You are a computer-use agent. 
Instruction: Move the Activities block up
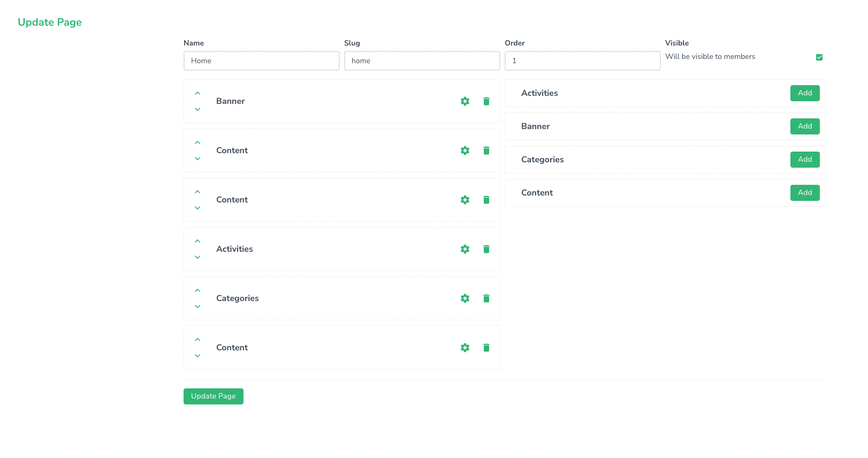coord(197,241)
